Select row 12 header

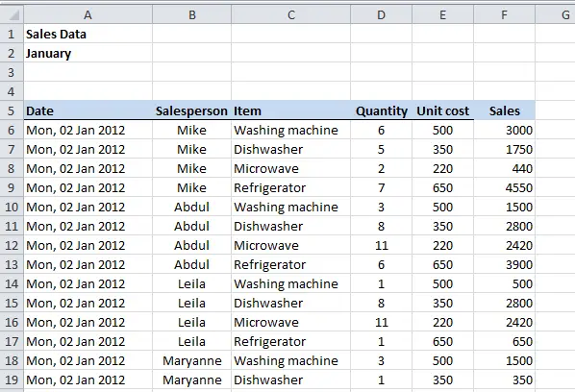12,245
